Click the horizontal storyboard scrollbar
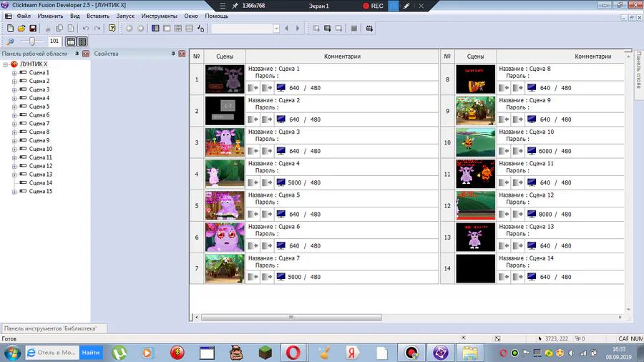The height and width of the screenshot is (362, 644). click(291, 317)
